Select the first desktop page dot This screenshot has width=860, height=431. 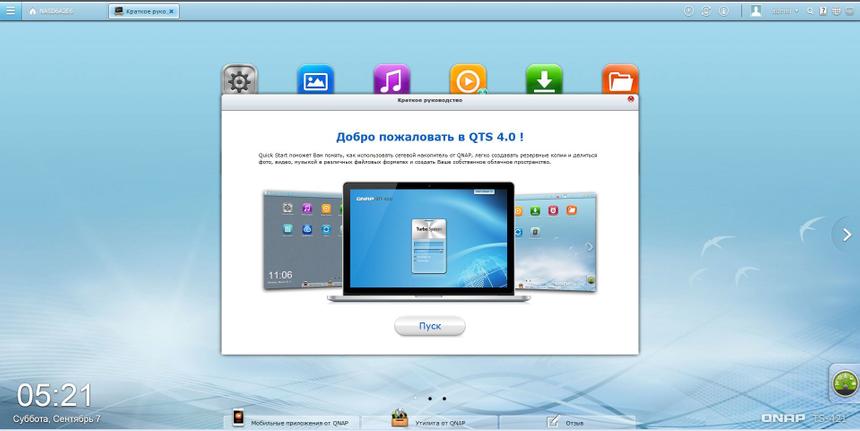coord(415,399)
